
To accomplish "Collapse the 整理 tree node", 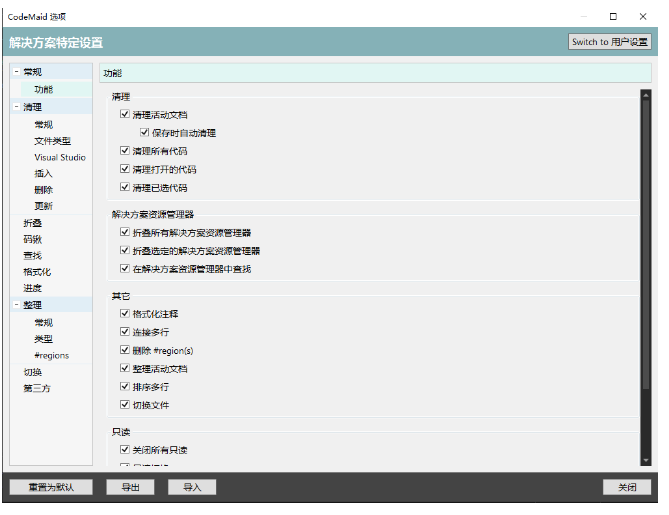I will [x=16, y=305].
